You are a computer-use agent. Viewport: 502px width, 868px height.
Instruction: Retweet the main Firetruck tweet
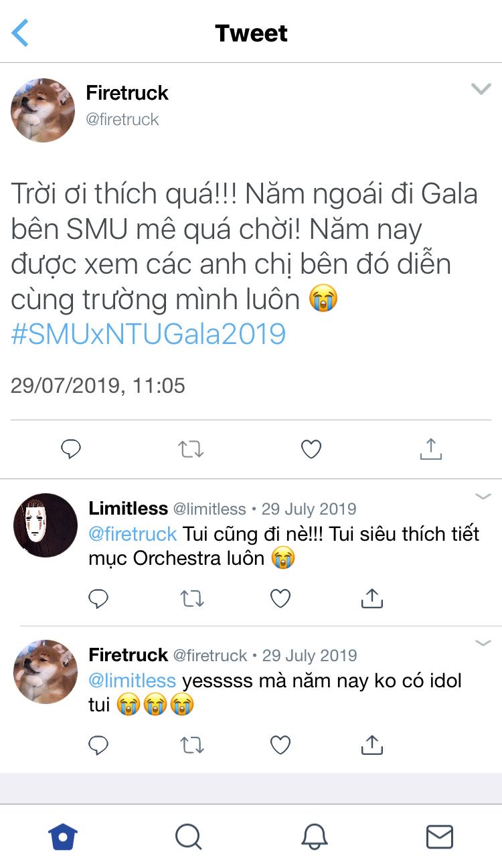191,449
